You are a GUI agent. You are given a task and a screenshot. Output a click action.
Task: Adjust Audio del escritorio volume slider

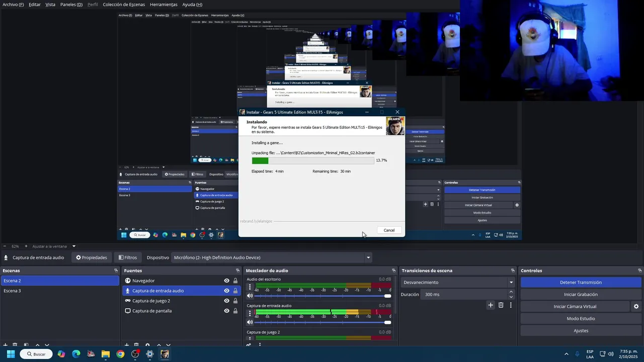323,296
